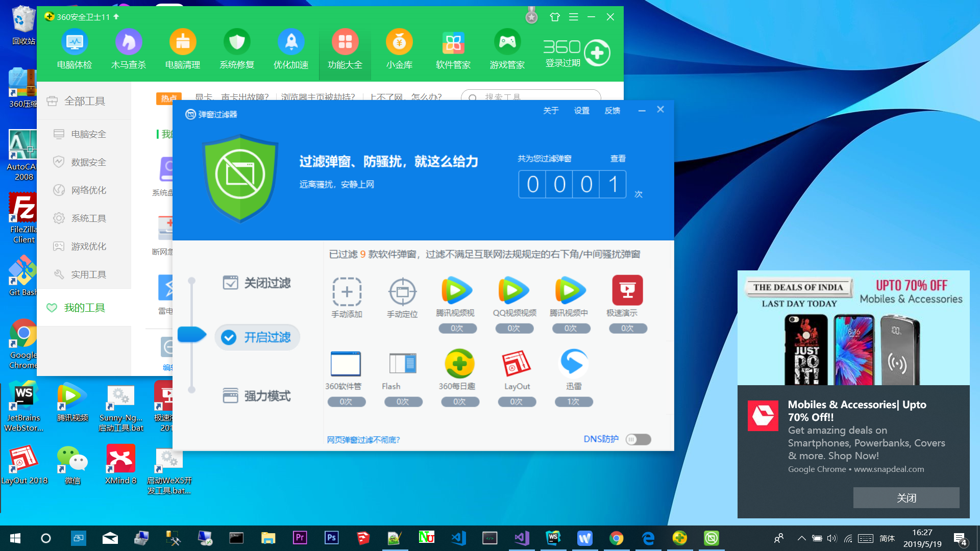
Task: Expand 实用工具 in the sidebar
Action: tap(88, 274)
